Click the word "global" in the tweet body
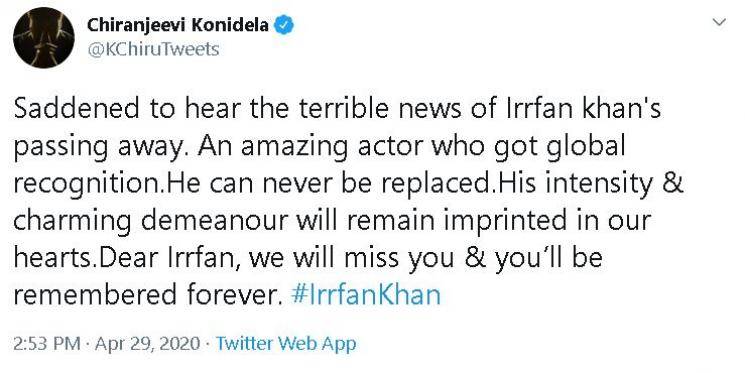This screenshot has width=745, height=373. tap(584, 148)
